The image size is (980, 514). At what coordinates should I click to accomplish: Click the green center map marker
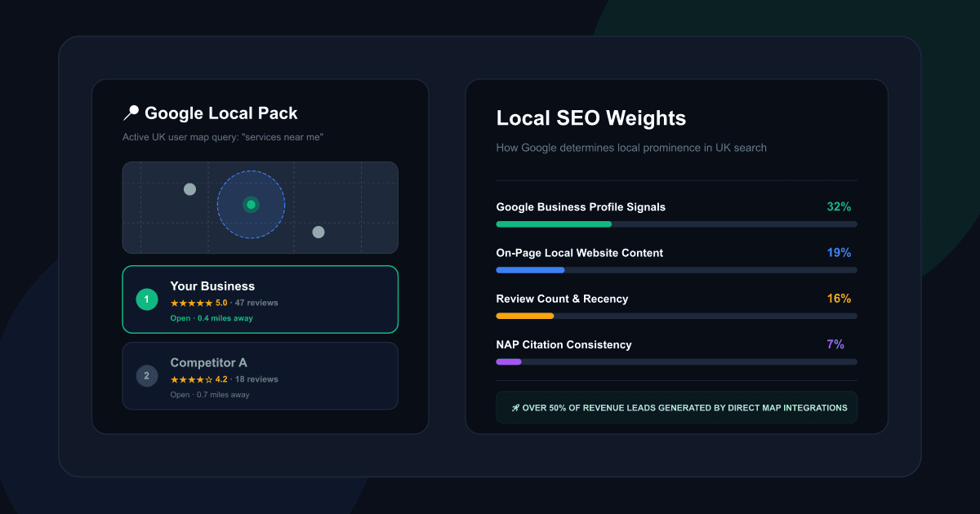251,205
